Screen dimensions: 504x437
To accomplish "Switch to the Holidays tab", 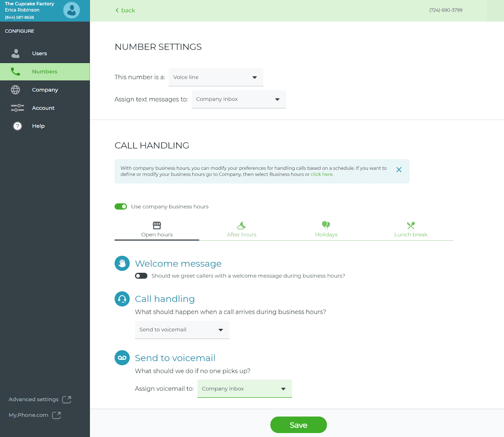I will point(326,230).
